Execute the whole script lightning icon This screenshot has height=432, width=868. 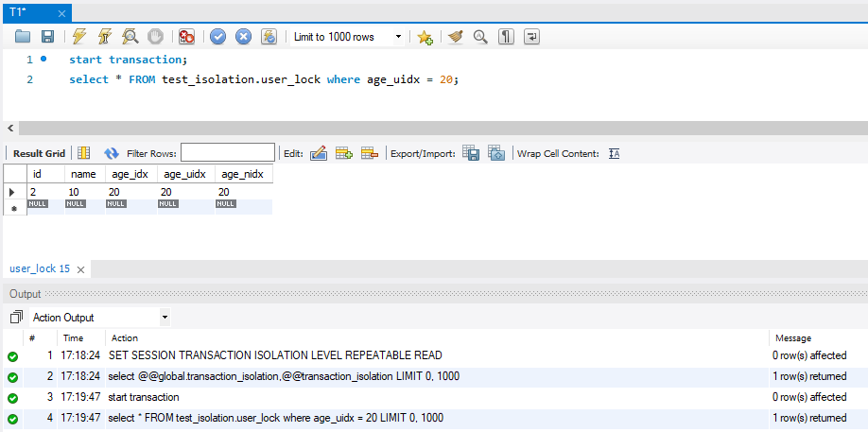click(79, 37)
